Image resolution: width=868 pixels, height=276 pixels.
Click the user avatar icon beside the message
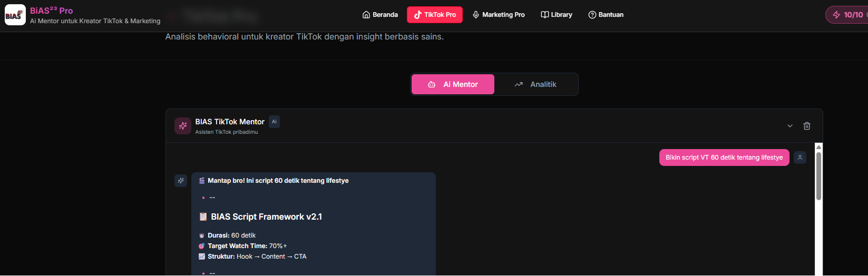[799, 157]
